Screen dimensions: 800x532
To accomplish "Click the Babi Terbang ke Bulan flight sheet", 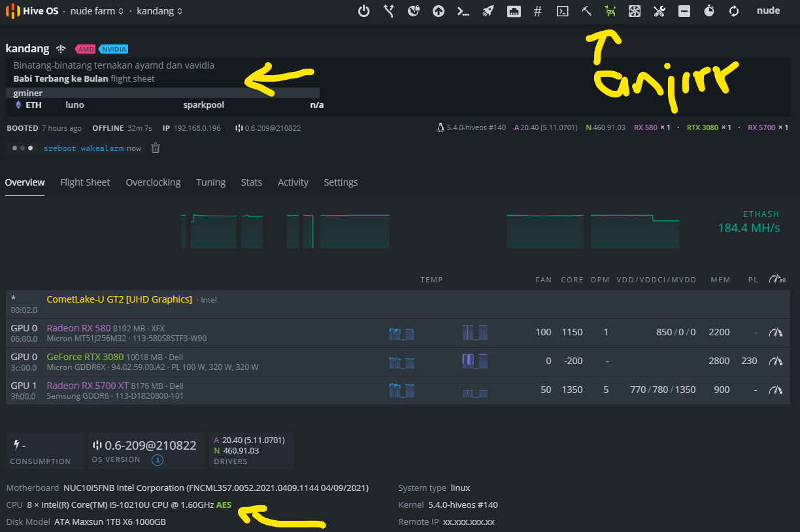I will tap(61, 78).
